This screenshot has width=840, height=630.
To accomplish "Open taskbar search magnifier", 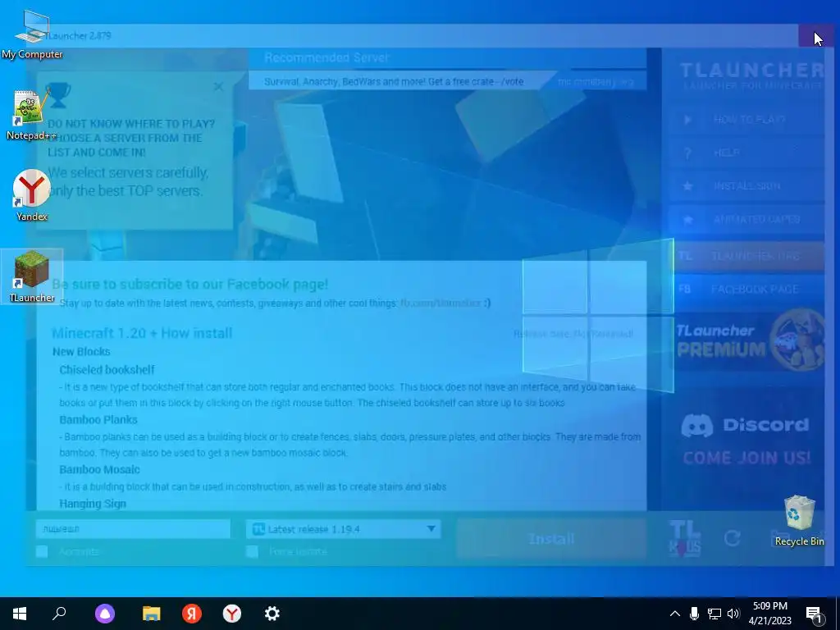I will [59, 614].
